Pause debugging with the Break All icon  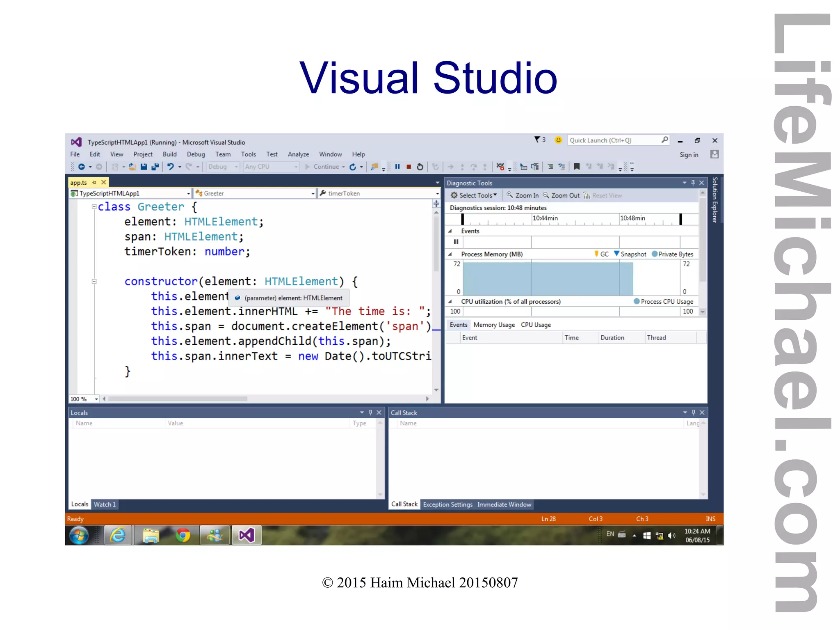coord(397,167)
